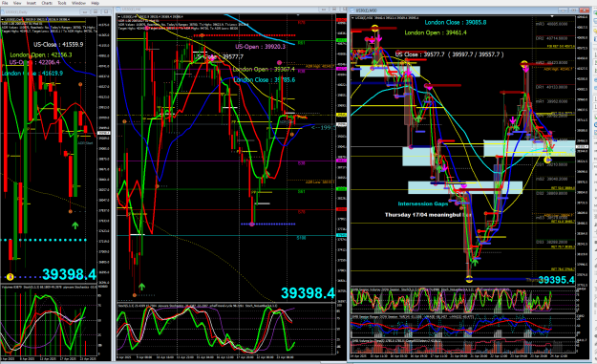597x364 pixels.
Task: Close the US30 M30 chart window
Action: [585, 11]
